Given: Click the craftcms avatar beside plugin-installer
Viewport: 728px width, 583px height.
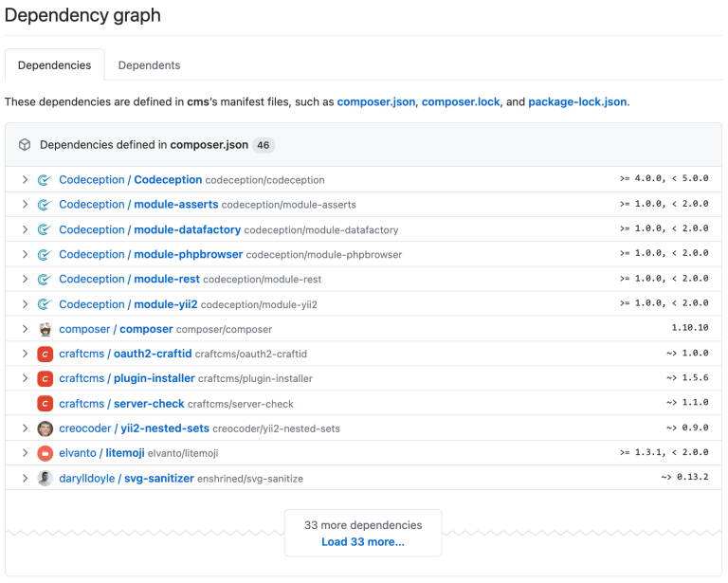Looking at the screenshot, I should pos(45,378).
